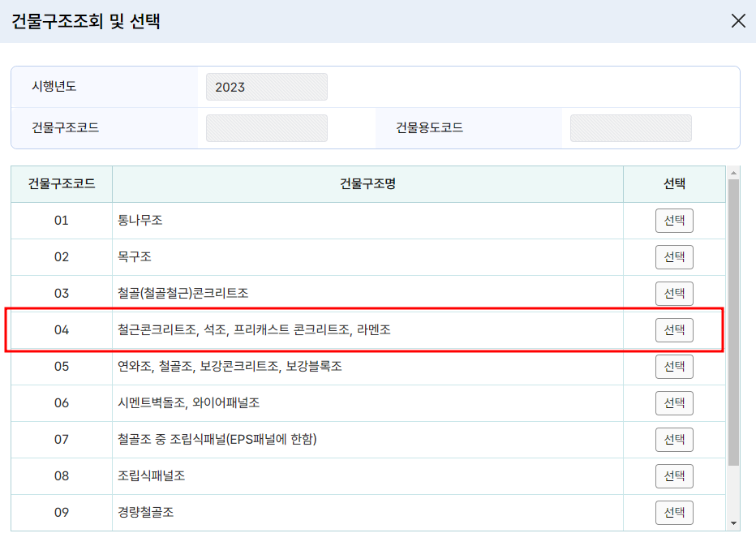
Task: Click the 선택 column header
Action: [674, 183]
